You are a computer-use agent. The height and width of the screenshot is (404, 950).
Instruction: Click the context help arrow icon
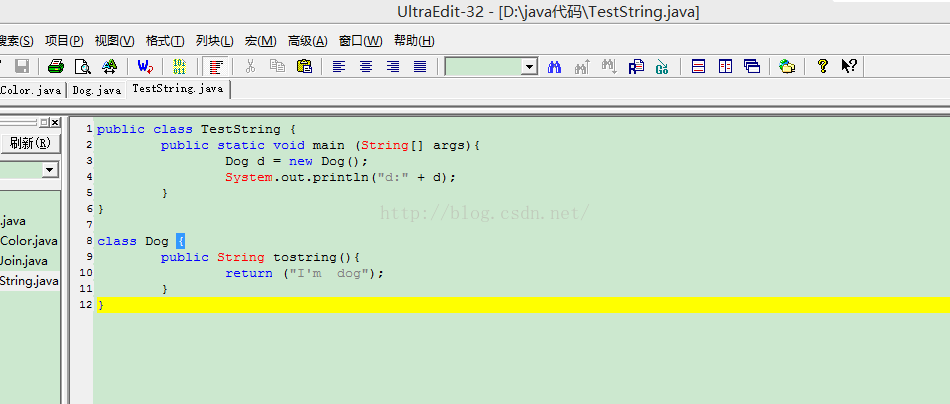coord(849,66)
